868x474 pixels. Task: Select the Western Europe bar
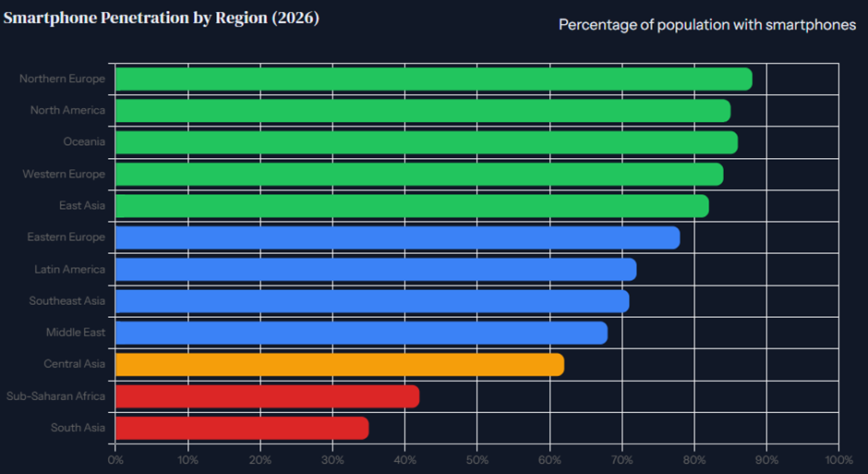[x=419, y=175]
